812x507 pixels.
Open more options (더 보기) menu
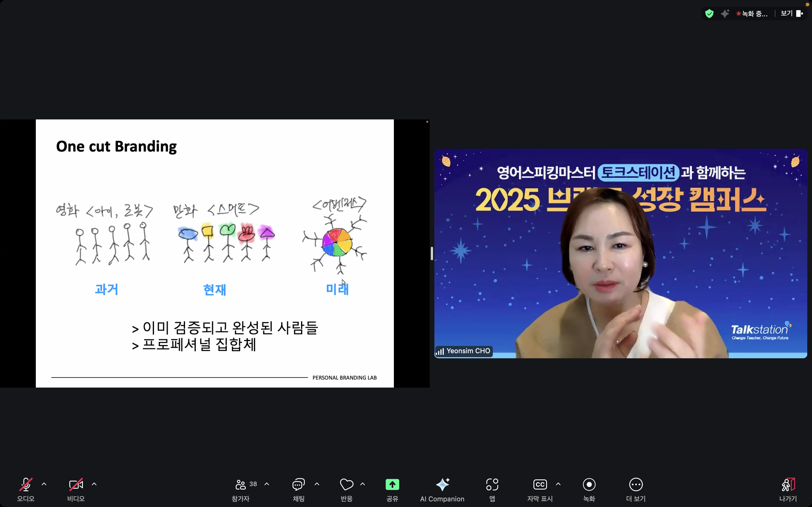coord(636,484)
